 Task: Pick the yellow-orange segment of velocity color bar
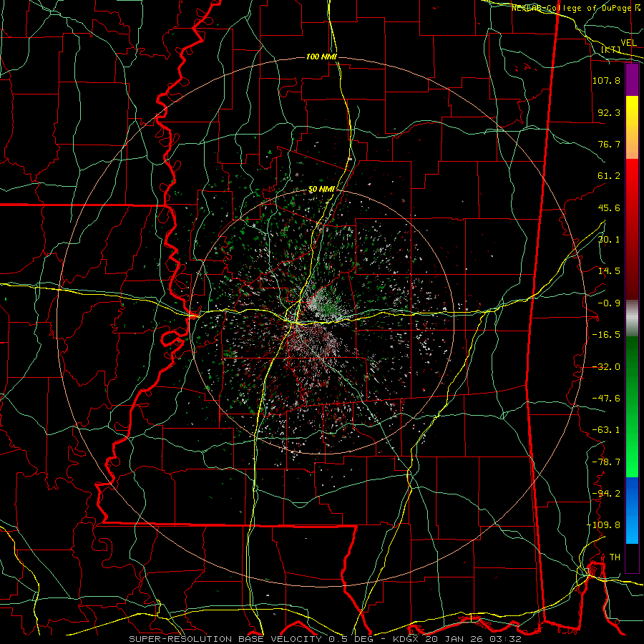click(x=632, y=127)
